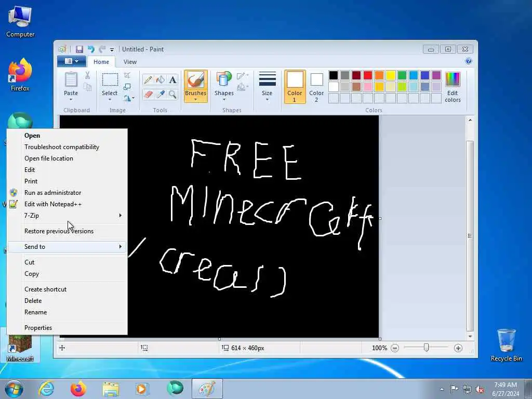Open Windows Media Player from taskbar
This screenshot has width=532, height=399.
click(142, 389)
